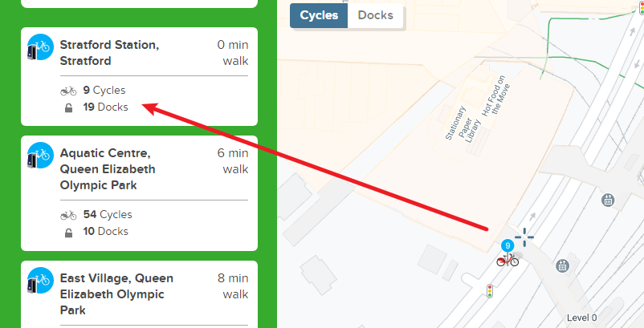Click the 10 Docks count for Aquatic Centre
The image size is (644, 328).
click(105, 231)
